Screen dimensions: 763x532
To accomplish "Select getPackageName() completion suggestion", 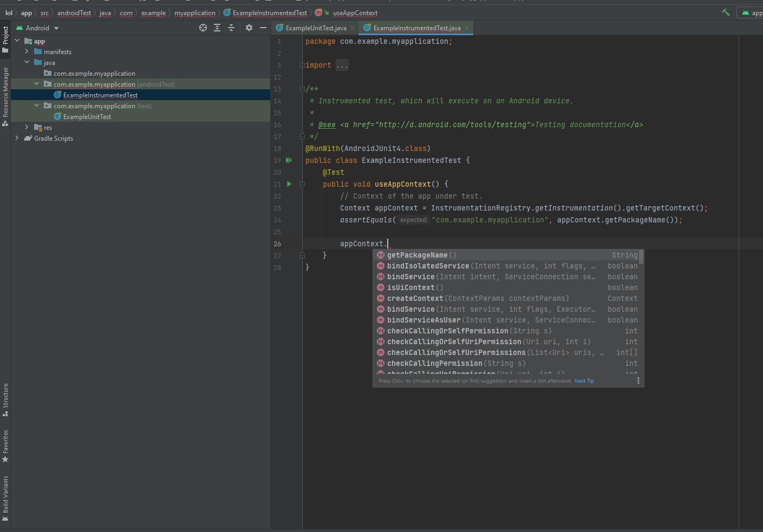I will coord(417,255).
